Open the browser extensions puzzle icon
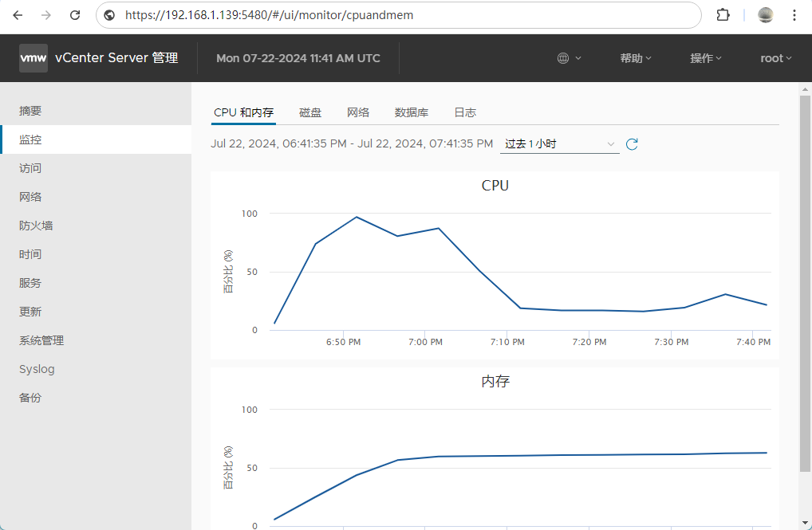812x530 pixels. [x=723, y=15]
